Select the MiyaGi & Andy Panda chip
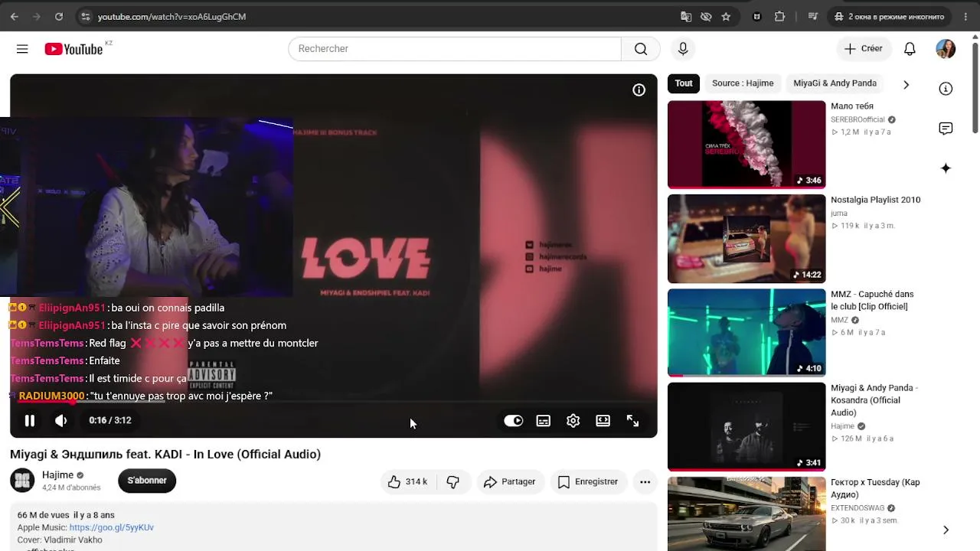Screen dimensions: 980x551 click(x=835, y=83)
